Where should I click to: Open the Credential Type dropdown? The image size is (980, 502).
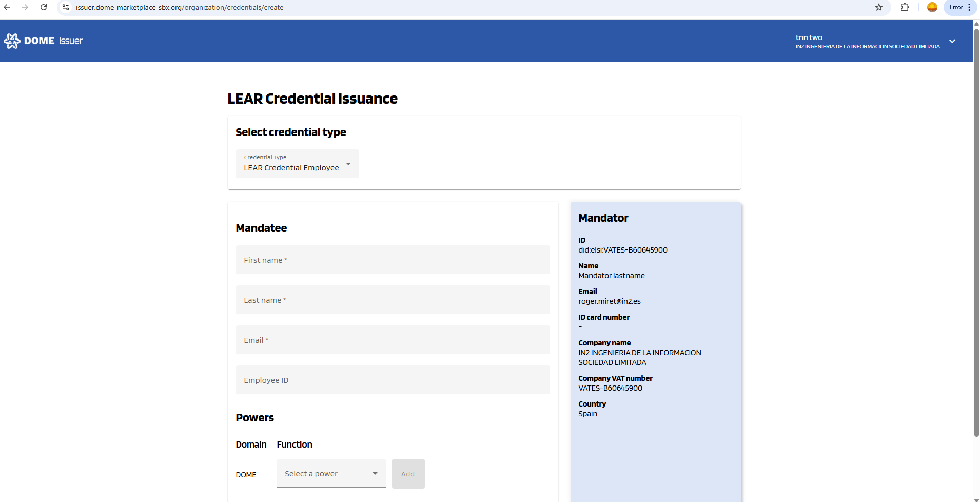(297, 164)
